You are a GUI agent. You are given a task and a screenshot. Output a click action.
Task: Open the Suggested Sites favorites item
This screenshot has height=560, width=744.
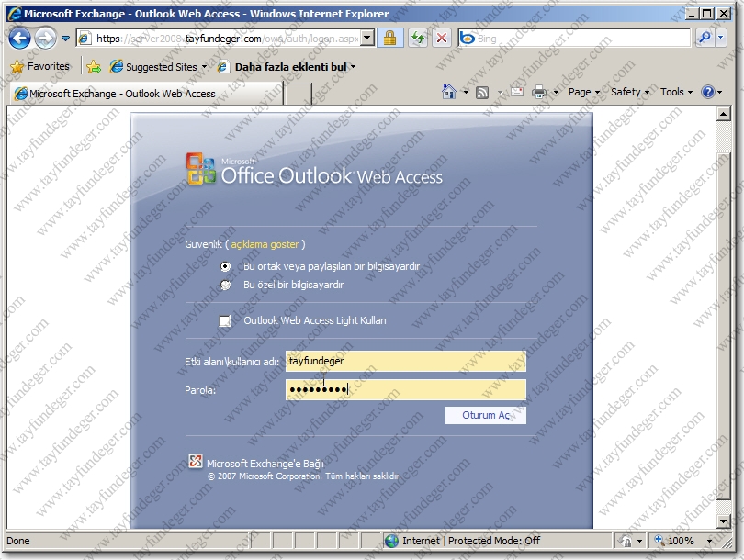click(158, 67)
